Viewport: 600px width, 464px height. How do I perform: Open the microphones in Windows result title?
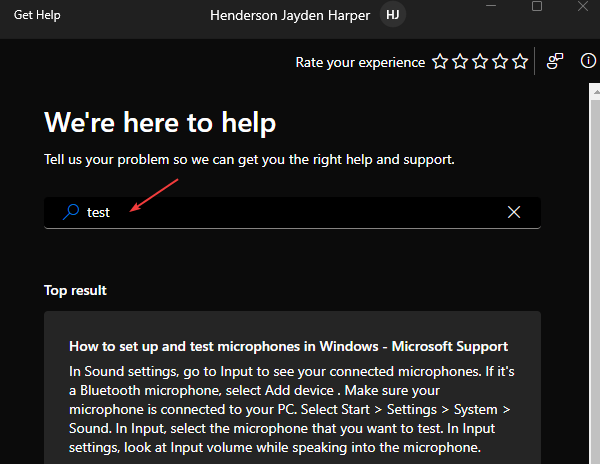[289, 346]
